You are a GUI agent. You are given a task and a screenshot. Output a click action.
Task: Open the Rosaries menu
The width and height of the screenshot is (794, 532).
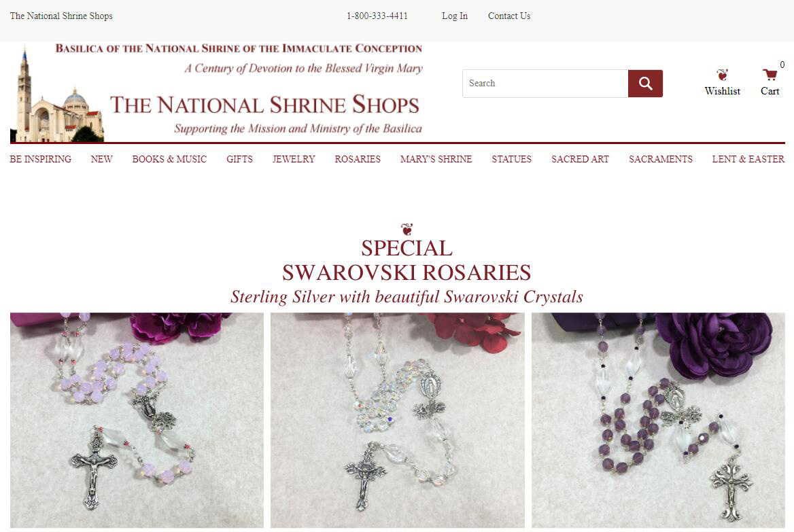(358, 159)
